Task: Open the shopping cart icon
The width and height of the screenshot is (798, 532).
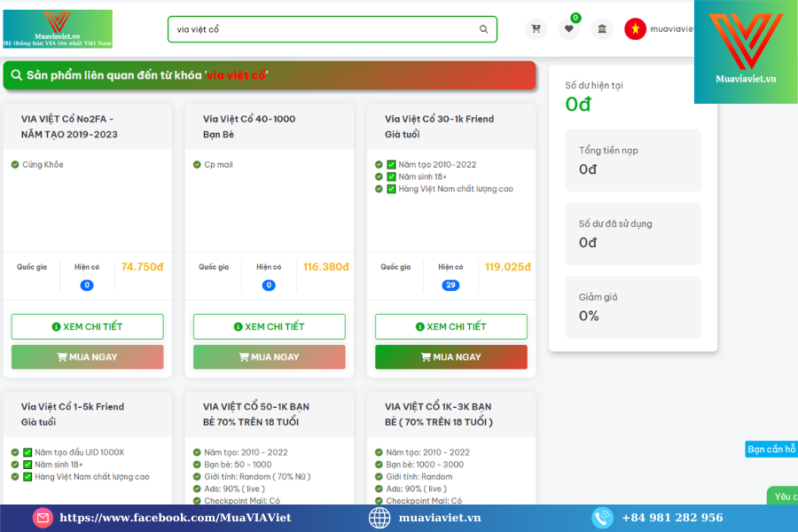Action: pyautogui.click(x=536, y=29)
